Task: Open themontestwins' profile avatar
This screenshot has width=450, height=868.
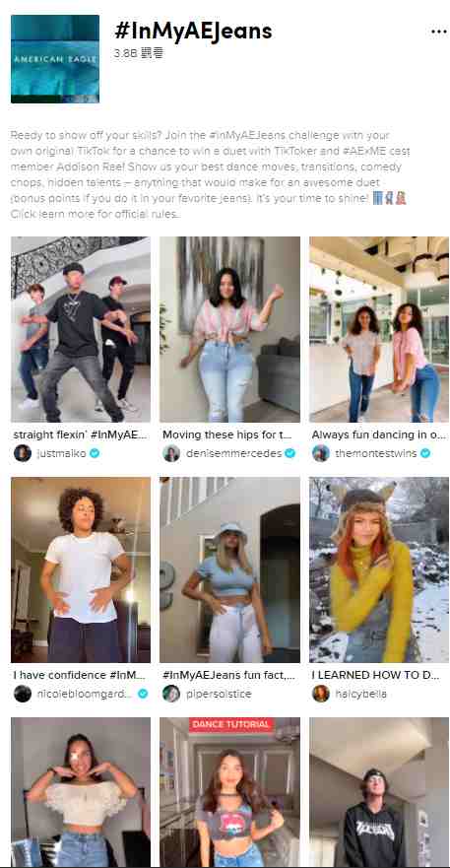Action: (x=321, y=453)
